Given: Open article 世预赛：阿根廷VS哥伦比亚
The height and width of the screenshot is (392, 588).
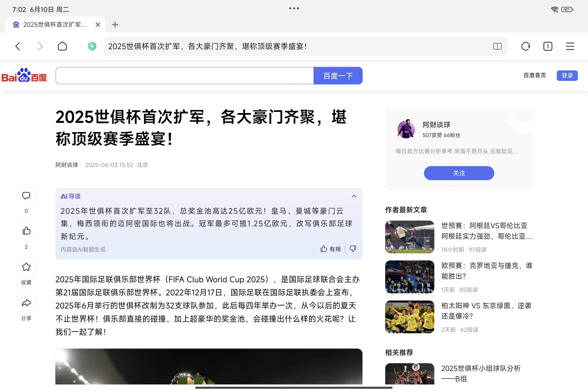Looking at the screenshot, I should (x=487, y=231).
